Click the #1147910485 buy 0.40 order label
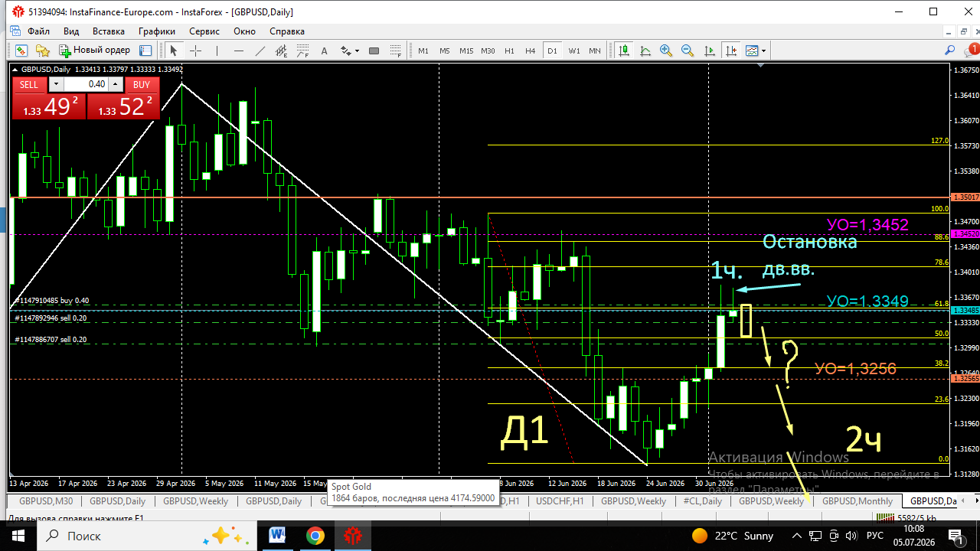This screenshot has height=551, width=980. (52, 301)
